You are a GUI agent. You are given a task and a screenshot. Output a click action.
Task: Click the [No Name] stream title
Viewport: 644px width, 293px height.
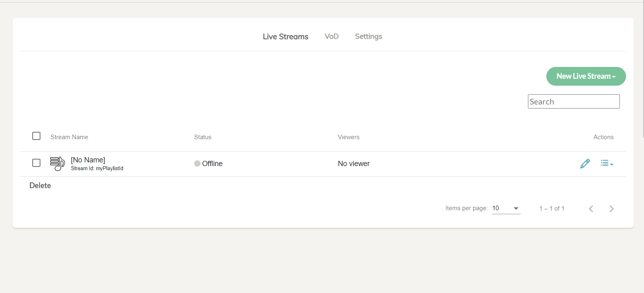pyautogui.click(x=88, y=160)
